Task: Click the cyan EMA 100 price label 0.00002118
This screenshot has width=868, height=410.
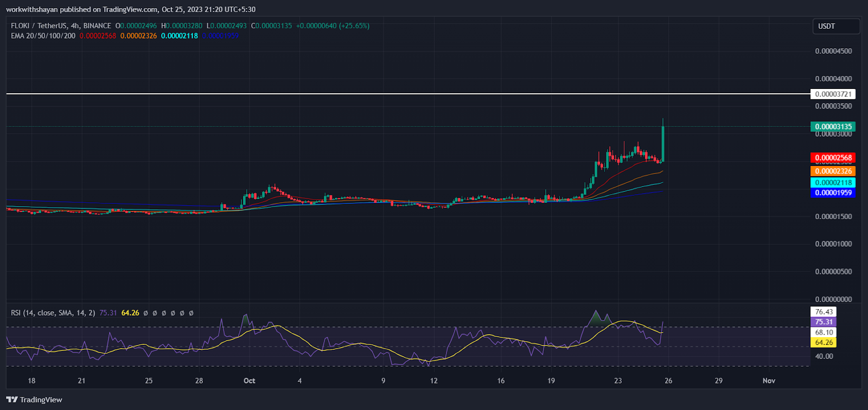Action: [833, 183]
